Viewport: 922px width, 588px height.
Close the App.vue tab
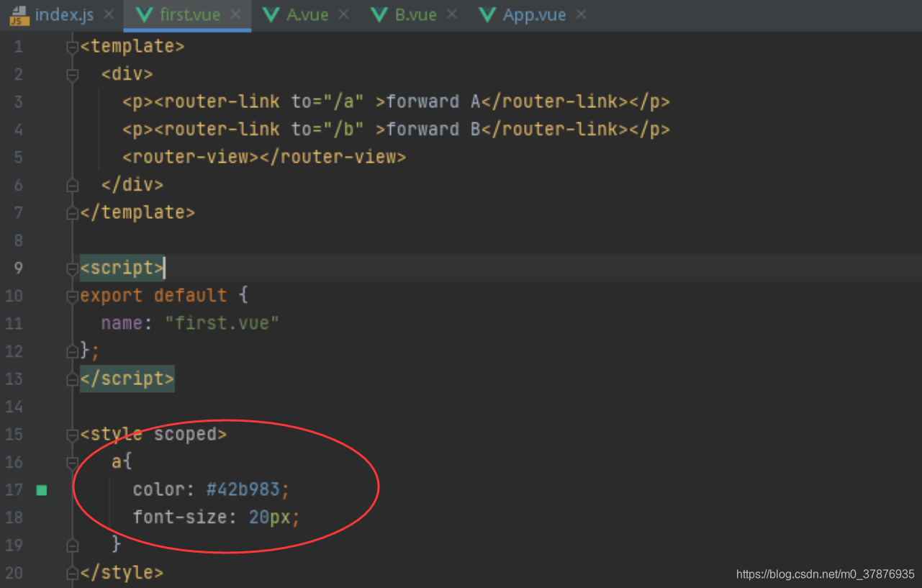click(581, 14)
